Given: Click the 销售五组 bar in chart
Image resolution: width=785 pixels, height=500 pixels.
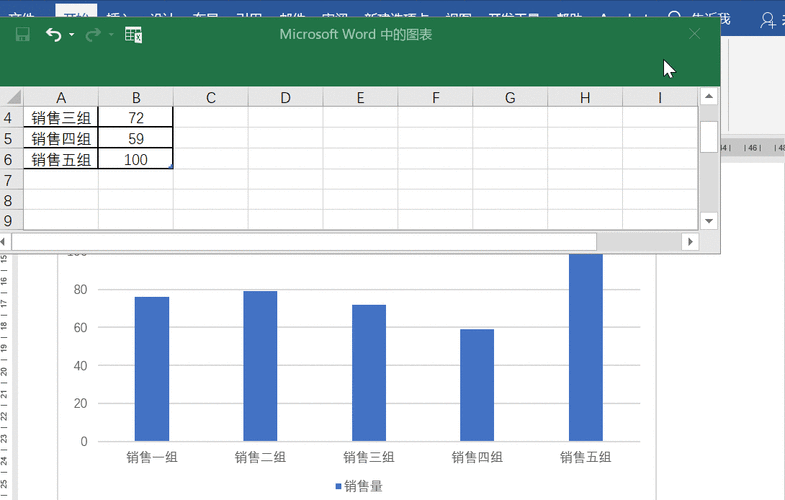Looking at the screenshot, I should (x=586, y=347).
